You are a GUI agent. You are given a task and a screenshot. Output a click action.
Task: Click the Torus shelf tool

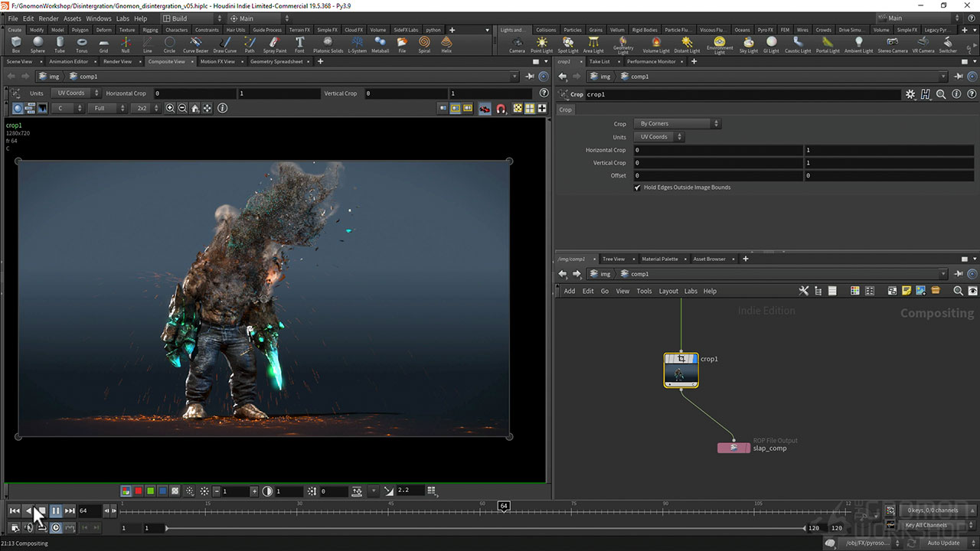81,44
